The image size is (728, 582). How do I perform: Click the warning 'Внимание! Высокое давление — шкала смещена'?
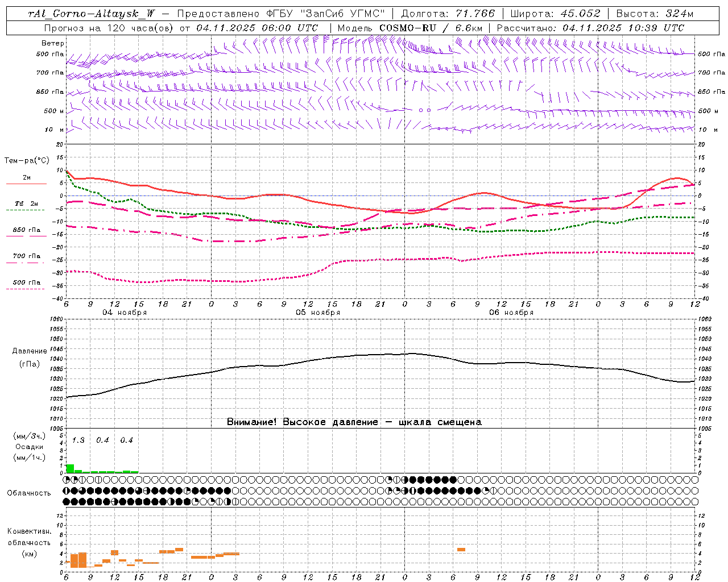coord(354,422)
